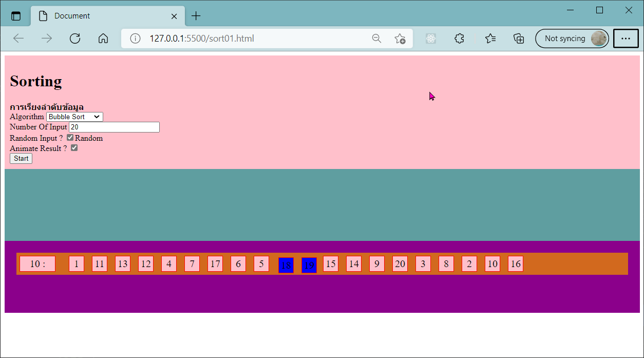The height and width of the screenshot is (358, 644).
Task: Click the blue highlighted box 19
Action: point(309,266)
